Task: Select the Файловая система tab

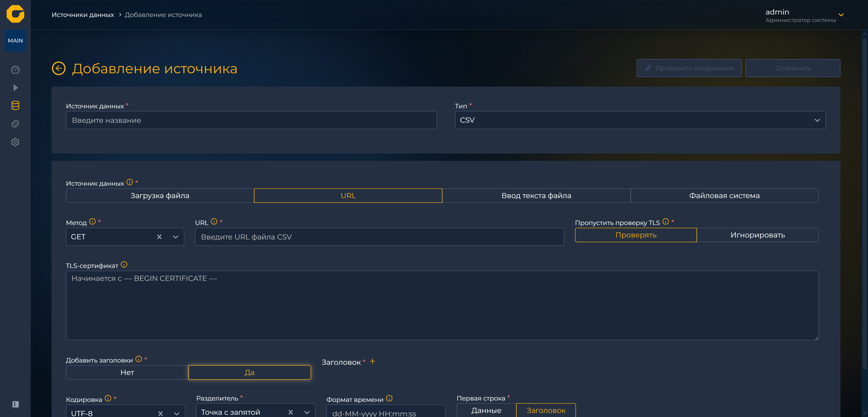Action: tap(724, 196)
